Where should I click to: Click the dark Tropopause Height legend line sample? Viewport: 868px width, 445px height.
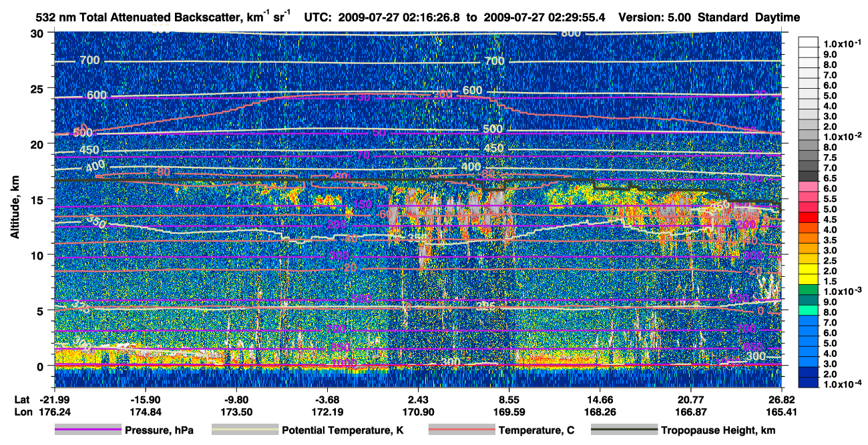(624, 430)
